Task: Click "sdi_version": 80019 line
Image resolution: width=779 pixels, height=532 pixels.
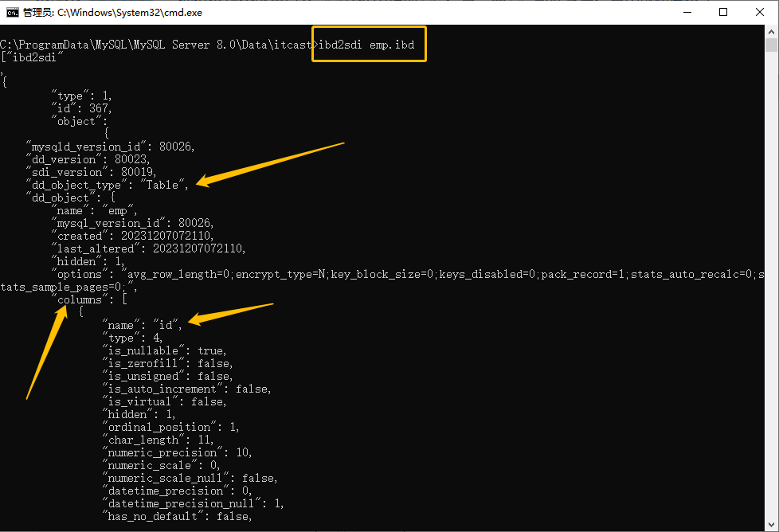Action: coord(92,172)
